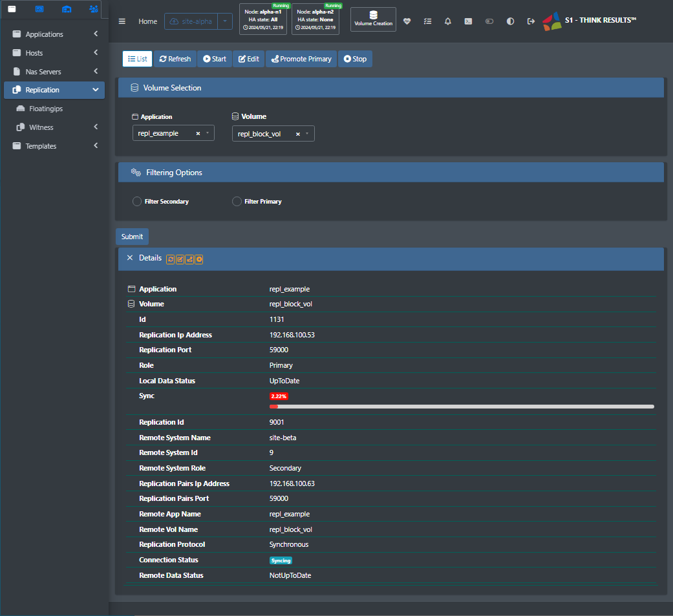Viewport: 673px width, 616px height.
Task: Click the site-alpha system button
Action: [191, 21]
